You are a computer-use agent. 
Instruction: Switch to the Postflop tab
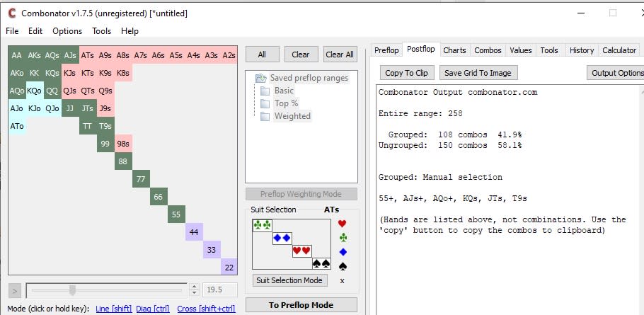pos(421,49)
